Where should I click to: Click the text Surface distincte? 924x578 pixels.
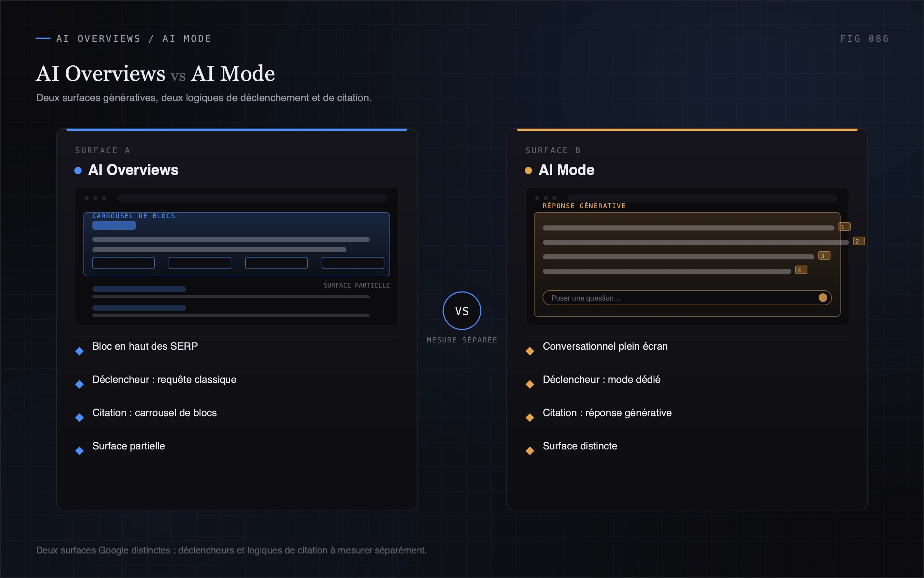580,446
